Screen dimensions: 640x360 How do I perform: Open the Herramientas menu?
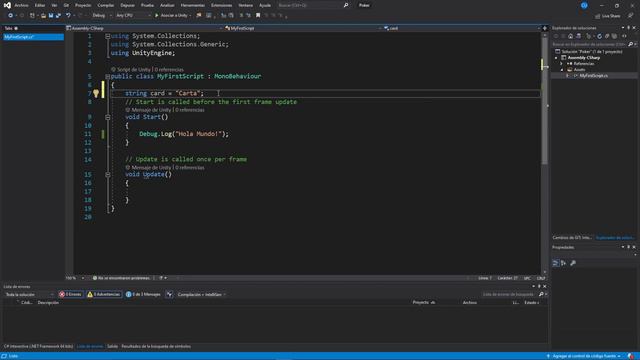(x=193, y=5)
